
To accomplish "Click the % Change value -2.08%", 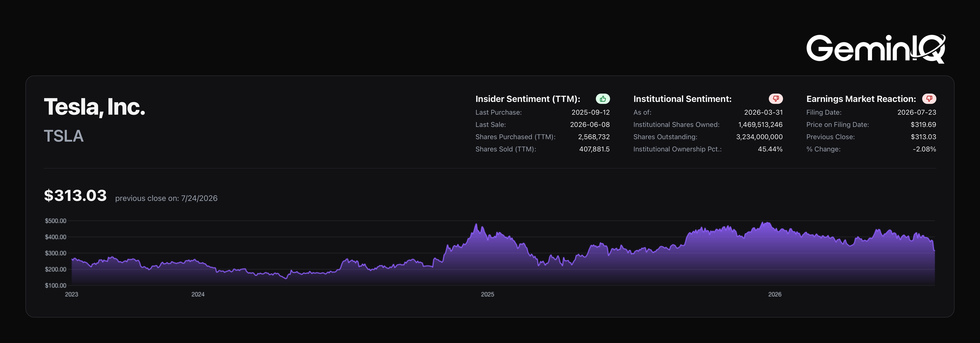I will coord(924,149).
